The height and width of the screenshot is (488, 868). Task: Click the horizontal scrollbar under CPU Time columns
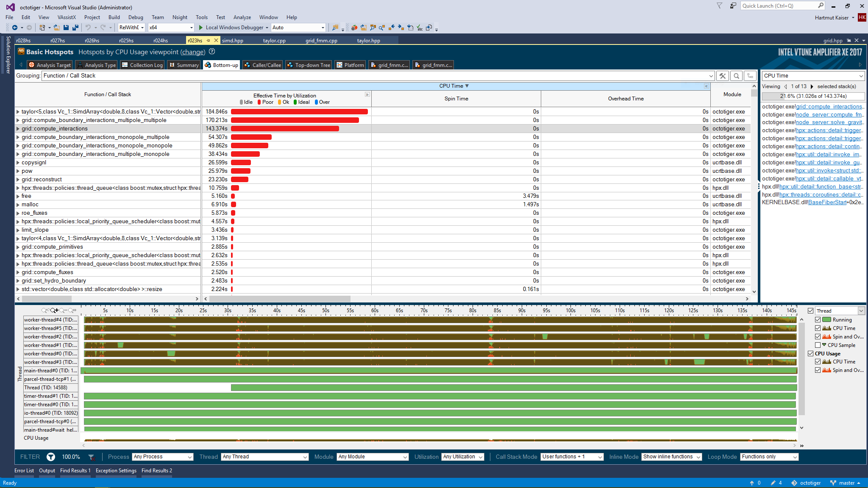point(280,299)
